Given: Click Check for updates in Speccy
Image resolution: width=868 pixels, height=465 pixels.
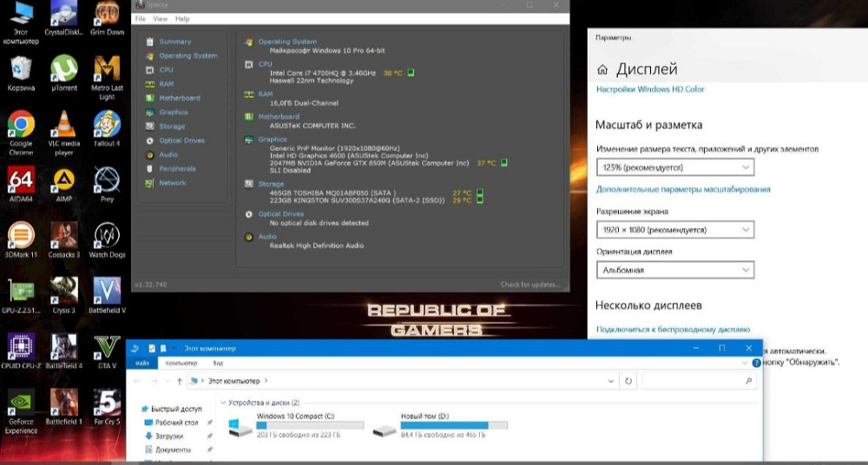Looking at the screenshot, I should pos(531,285).
